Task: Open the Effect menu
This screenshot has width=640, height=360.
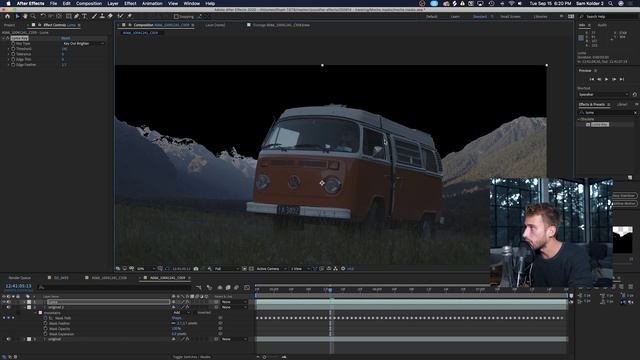Action: point(130,3)
